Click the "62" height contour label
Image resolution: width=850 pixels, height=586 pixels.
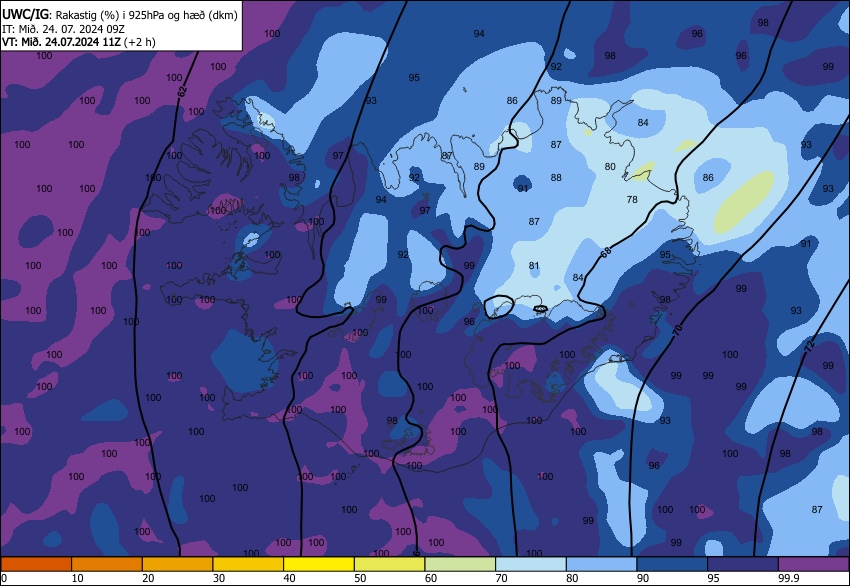click(182, 91)
